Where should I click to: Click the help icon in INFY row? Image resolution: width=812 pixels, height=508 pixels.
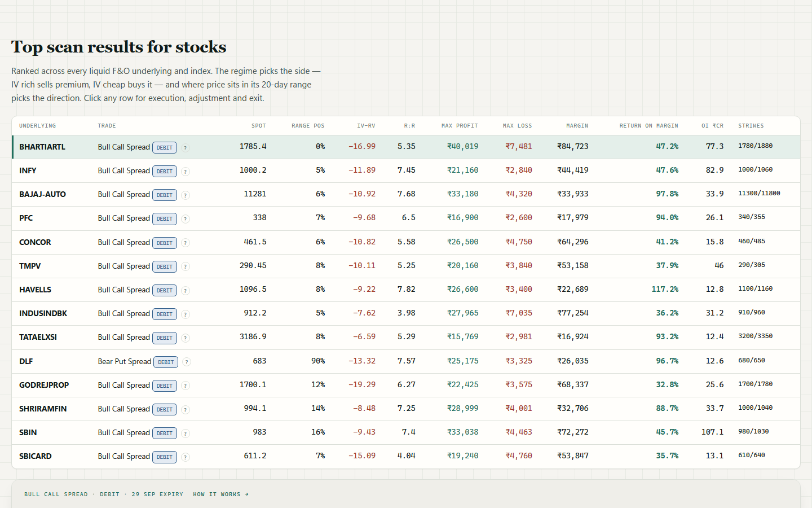pos(186,172)
